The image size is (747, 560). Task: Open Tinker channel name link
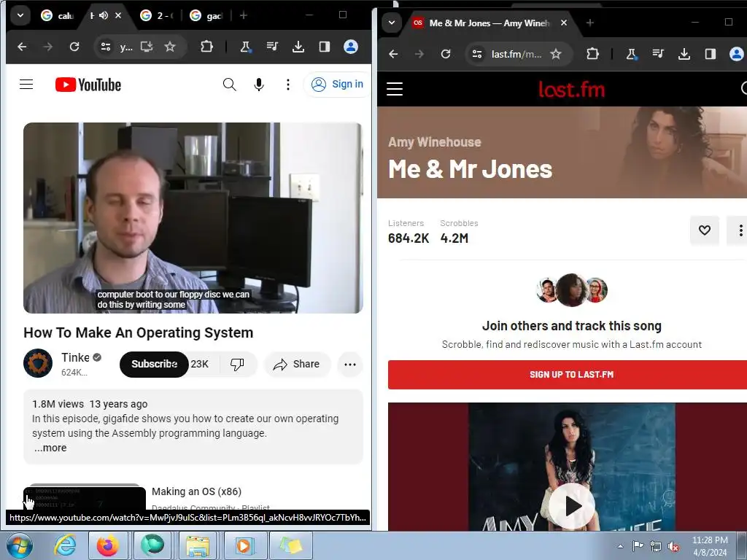pyautogui.click(x=75, y=357)
